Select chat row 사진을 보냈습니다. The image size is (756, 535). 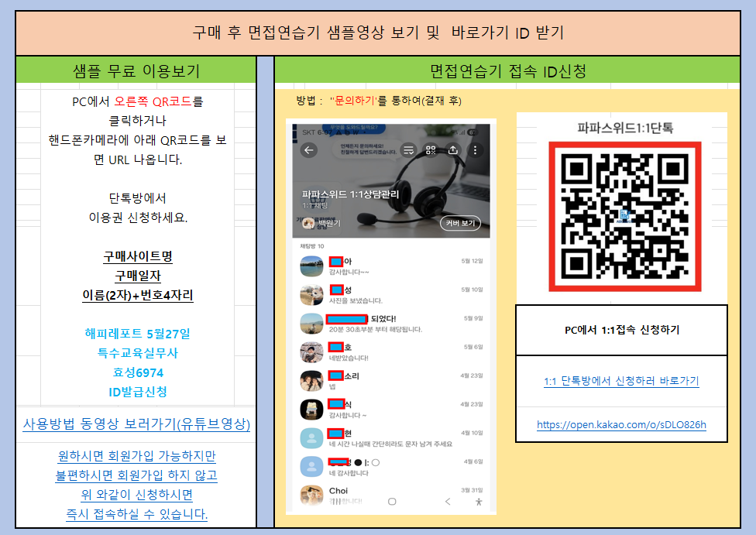coord(391,295)
